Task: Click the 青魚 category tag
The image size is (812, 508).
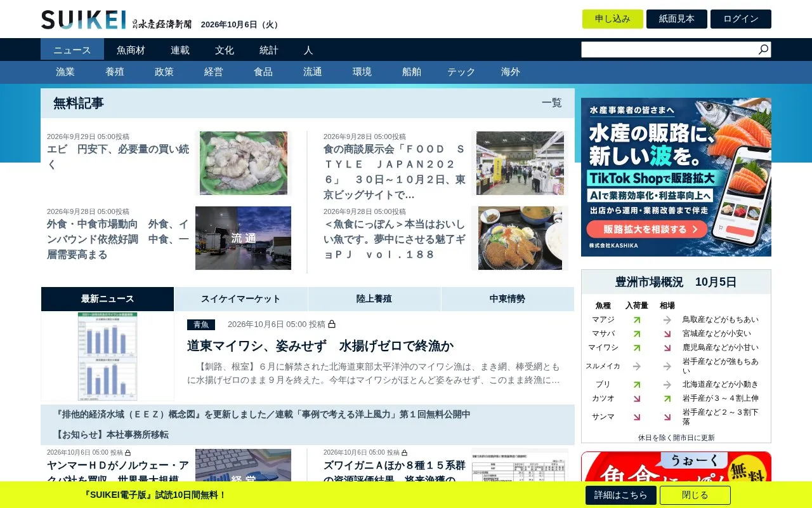Action: tap(201, 324)
